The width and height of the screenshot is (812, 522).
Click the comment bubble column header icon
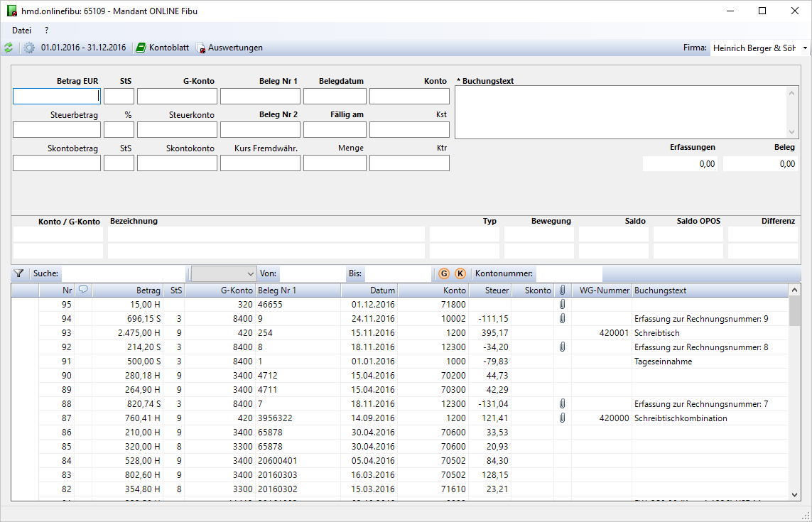tap(83, 290)
